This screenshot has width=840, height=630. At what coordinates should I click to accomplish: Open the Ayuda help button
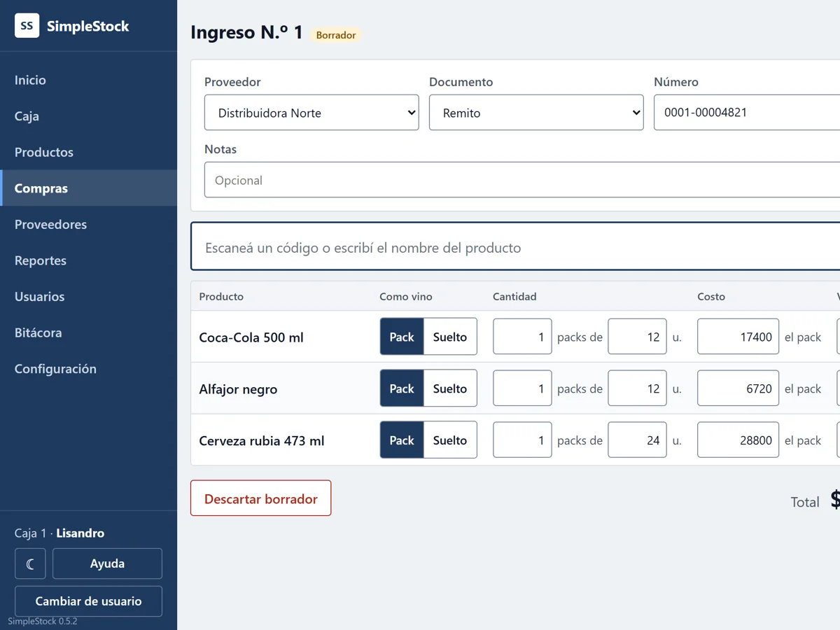[x=107, y=563]
